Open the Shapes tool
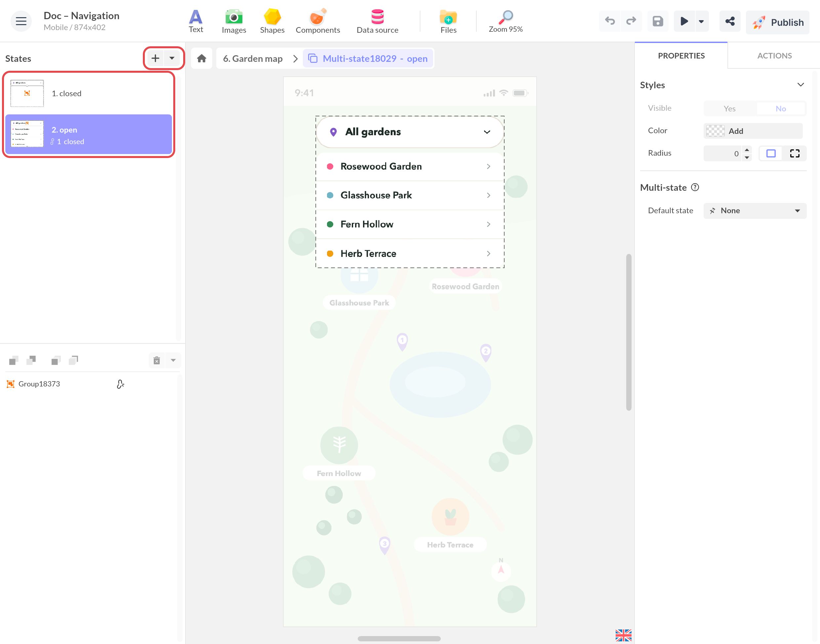Viewport: 820px width, 644px height. click(272, 21)
